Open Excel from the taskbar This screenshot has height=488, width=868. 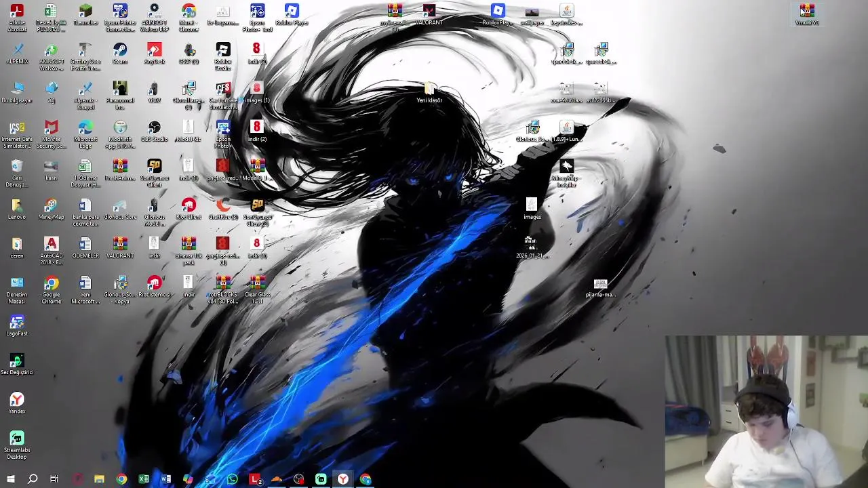144,479
